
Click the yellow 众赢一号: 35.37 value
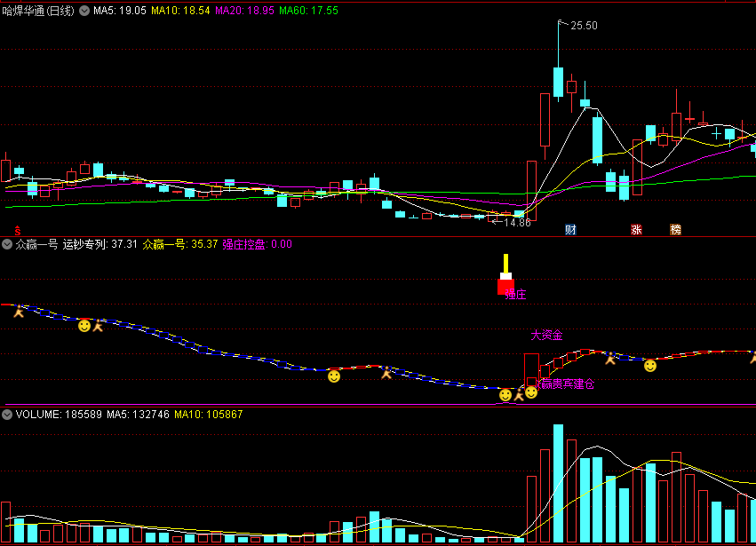pyautogui.click(x=180, y=244)
